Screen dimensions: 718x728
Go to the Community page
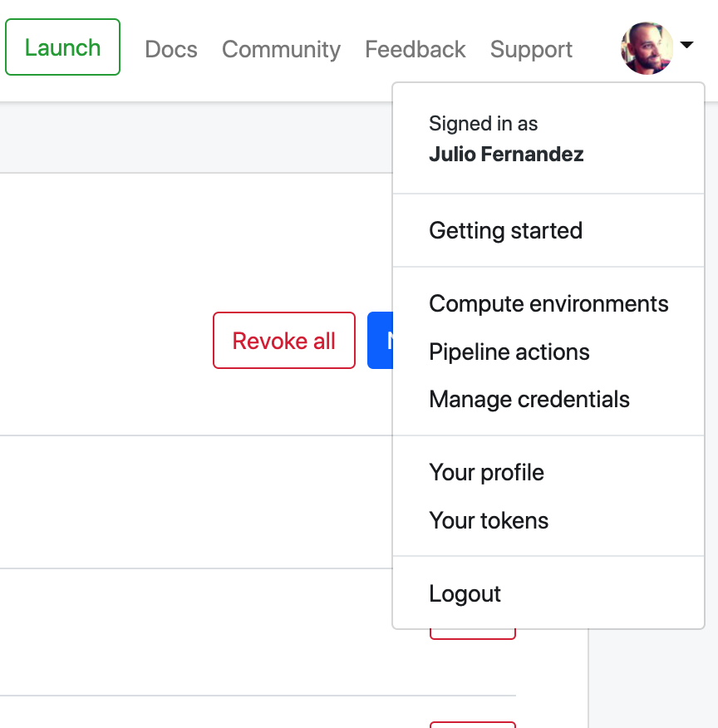click(281, 50)
